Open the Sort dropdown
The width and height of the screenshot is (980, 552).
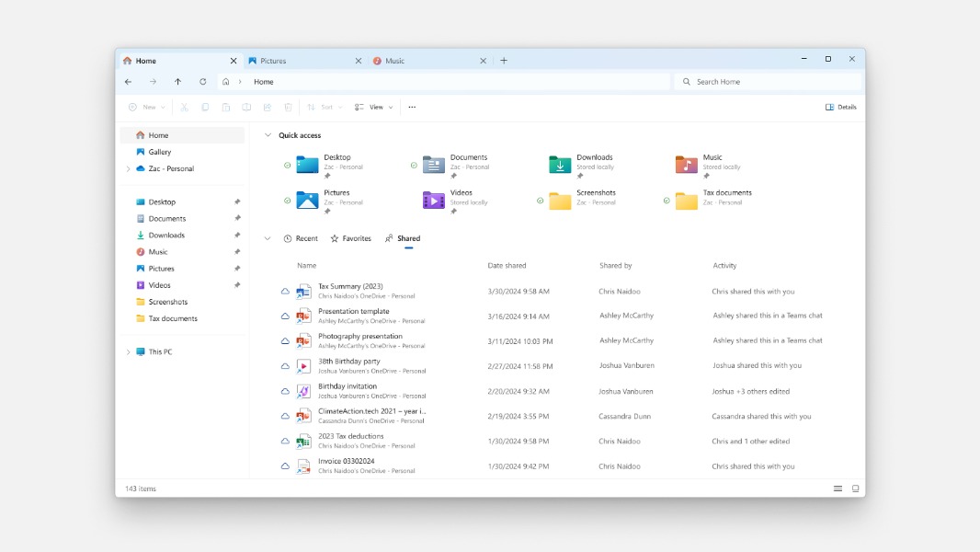coord(324,107)
